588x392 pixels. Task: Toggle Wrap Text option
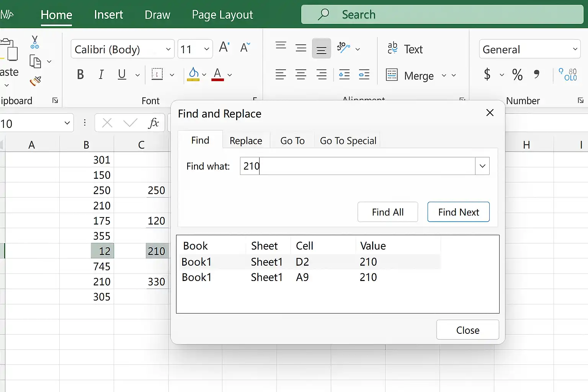coord(405,49)
